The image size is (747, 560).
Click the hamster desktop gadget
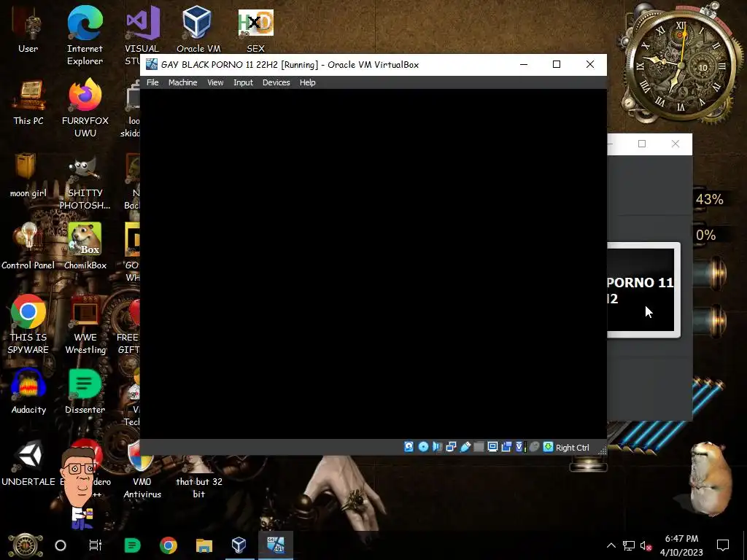point(711,478)
